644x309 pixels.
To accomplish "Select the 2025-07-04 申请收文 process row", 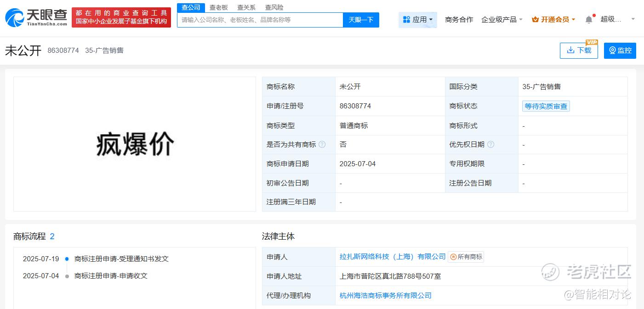I will pos(85,276).
